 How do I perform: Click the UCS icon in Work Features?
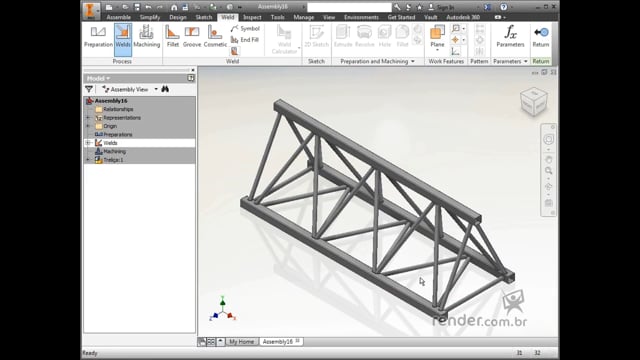tap(456, 51)
